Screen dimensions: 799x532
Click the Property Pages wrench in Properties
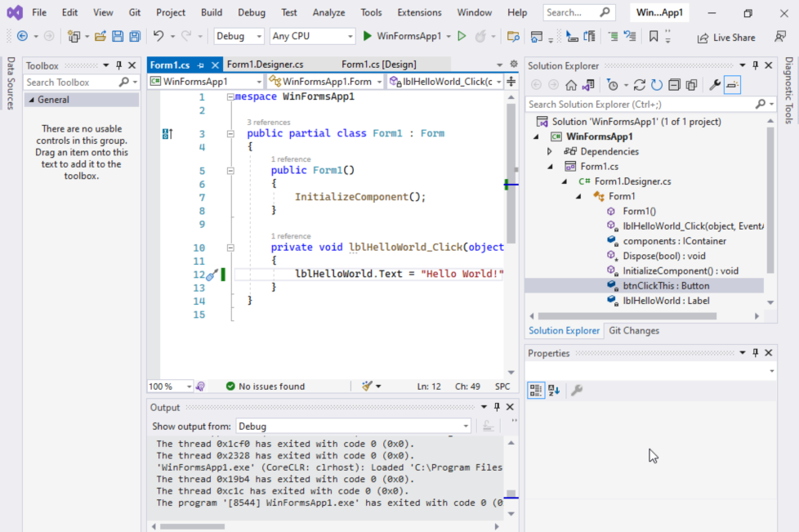pos(577,391)
